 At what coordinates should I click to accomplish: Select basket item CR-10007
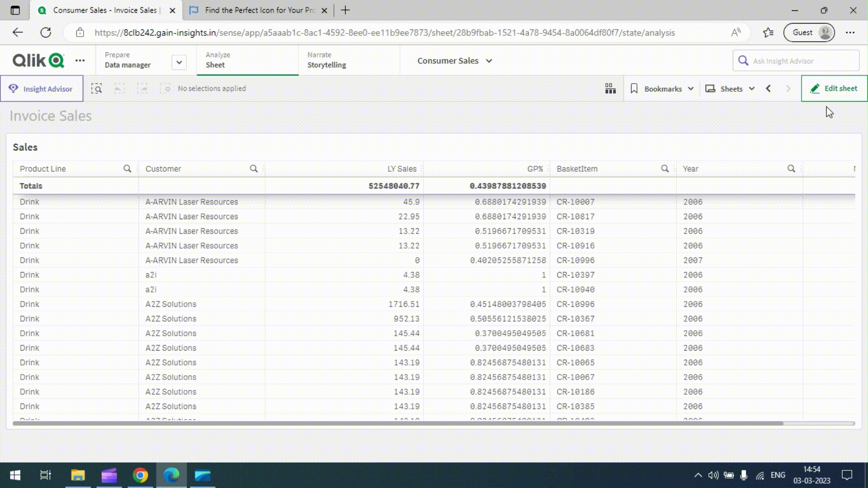click(x=576, y=202)
